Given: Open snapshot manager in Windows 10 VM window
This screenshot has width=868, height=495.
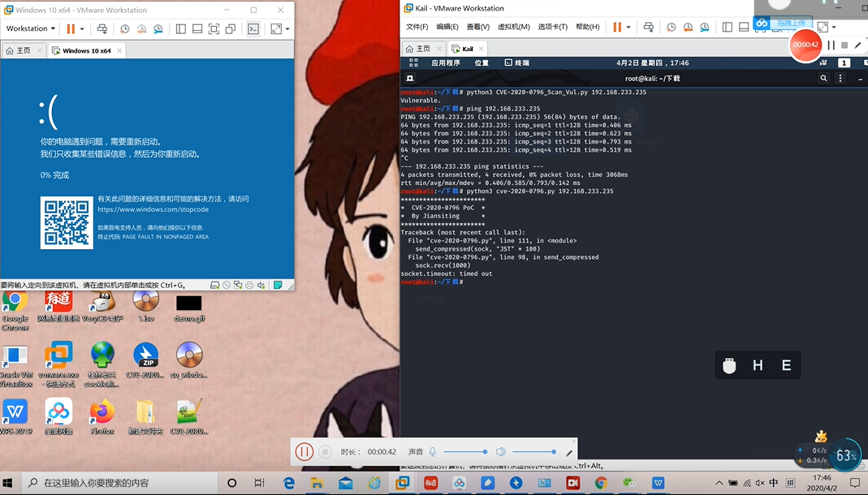Looking at the screenshot, I should pos(158,28).
